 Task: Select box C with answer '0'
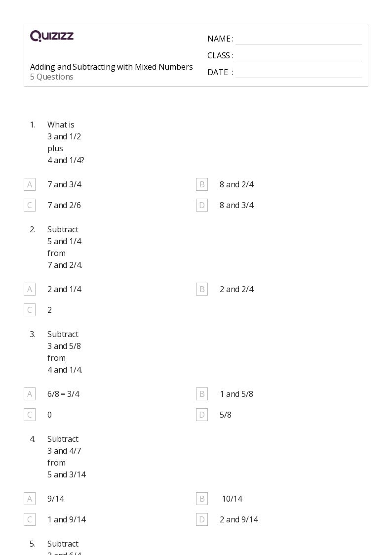tap(30, 415)
